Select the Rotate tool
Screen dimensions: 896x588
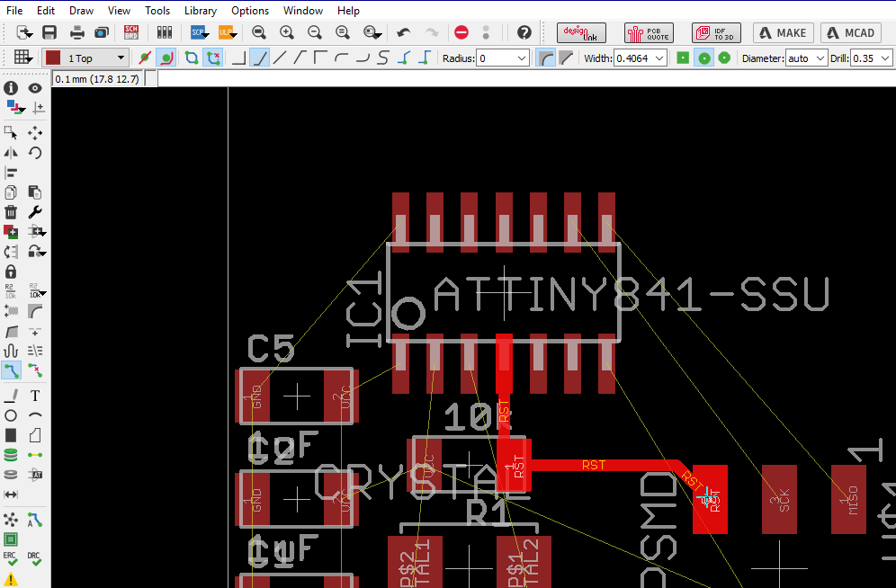tap(35, 153)
